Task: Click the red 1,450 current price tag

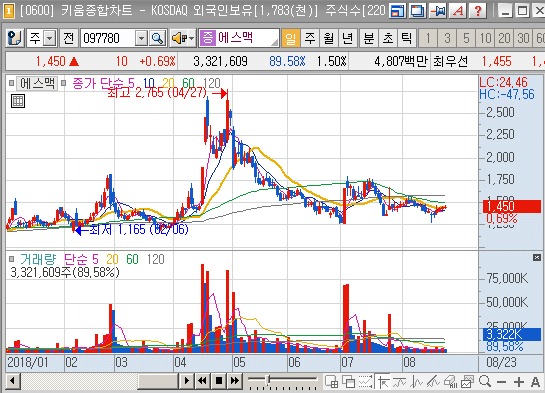Action: point(512,206)
